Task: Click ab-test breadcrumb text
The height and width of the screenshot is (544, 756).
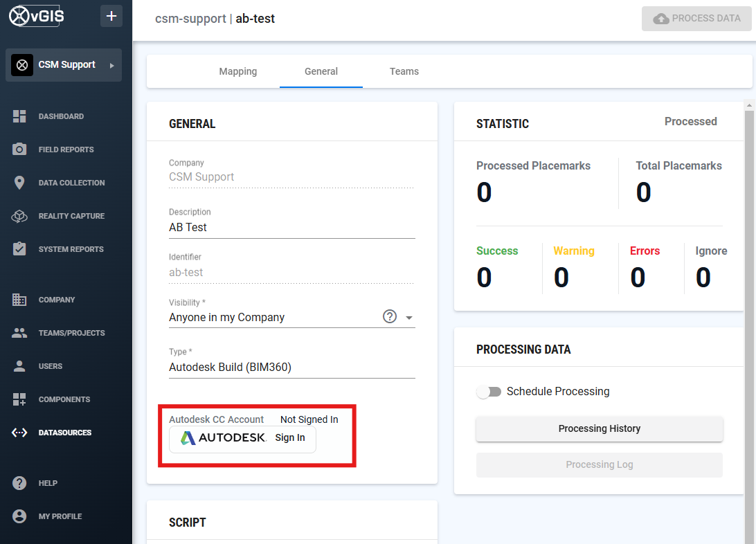Action: pyautogui.click(x=255, y=19)
